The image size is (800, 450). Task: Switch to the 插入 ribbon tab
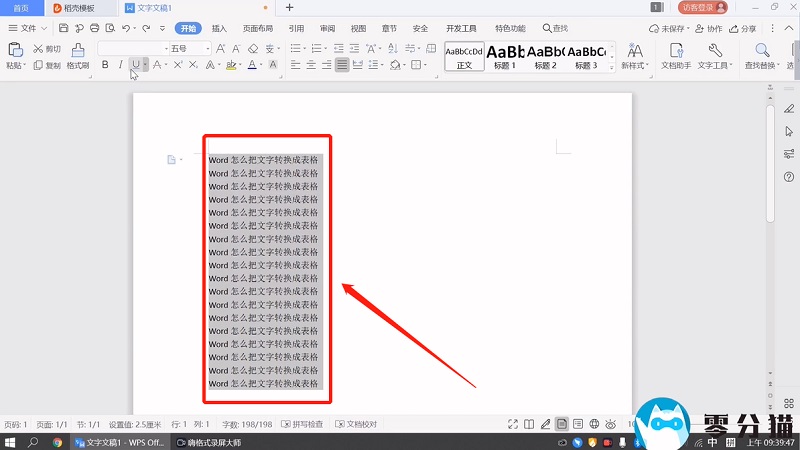click(219, 29)
